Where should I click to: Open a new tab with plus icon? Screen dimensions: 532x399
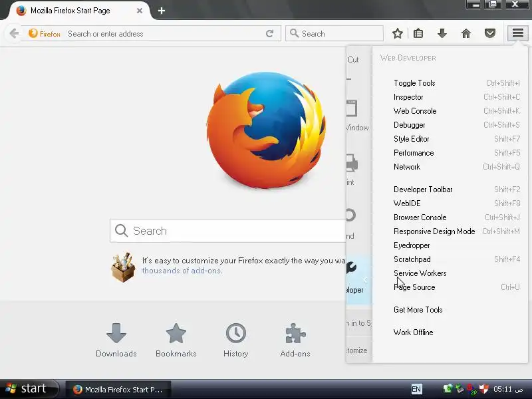[x=162, y=11]
